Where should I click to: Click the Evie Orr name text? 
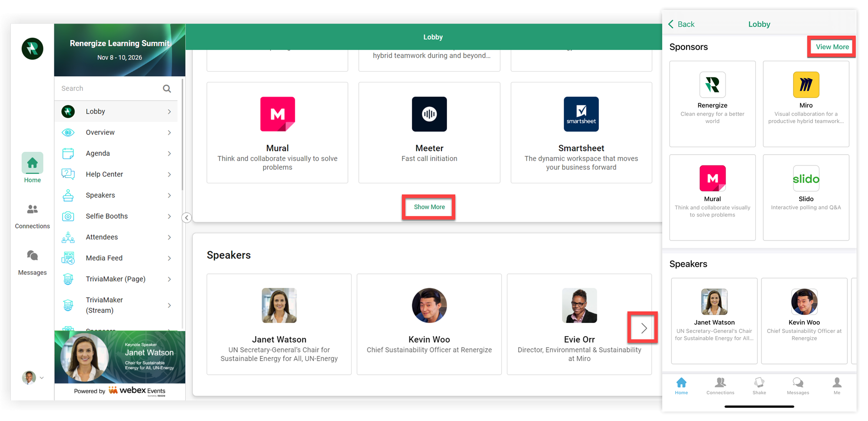tap(579, 339)
